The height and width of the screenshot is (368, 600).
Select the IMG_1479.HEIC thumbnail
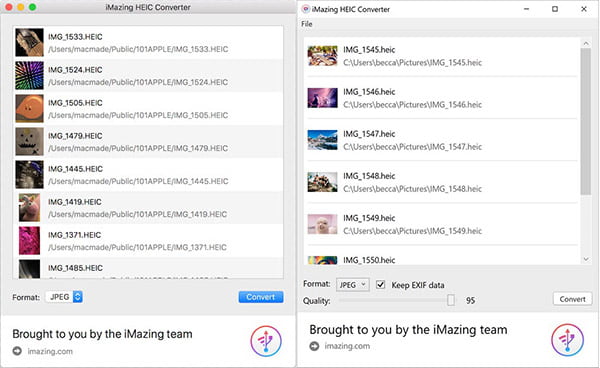click(x=29, y=142)
